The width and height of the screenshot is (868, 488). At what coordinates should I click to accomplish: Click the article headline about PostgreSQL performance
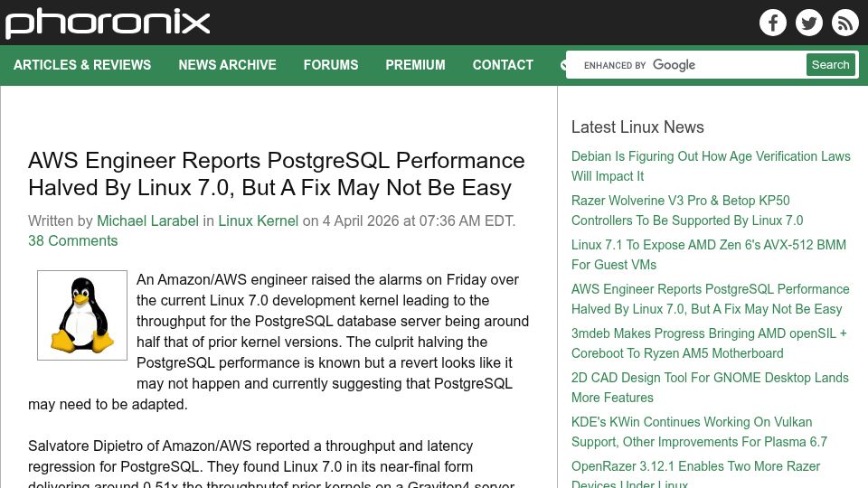tap(277, 174)
